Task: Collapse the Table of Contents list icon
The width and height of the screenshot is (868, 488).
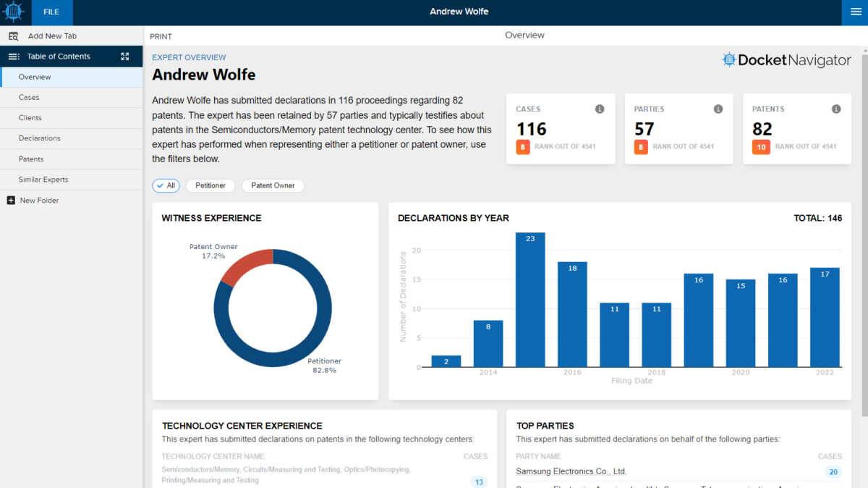Action: [14, 56]
